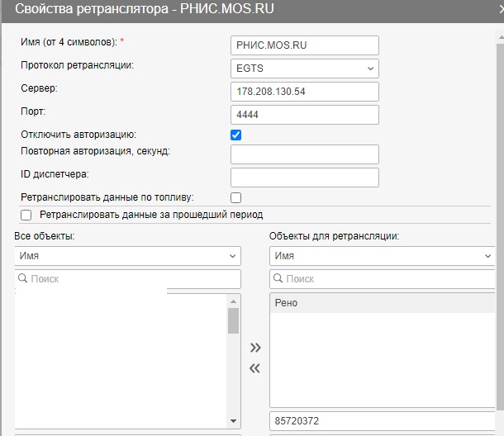Click the field containing 85720372
The width and height of the screenshot is (504, 436).
coord(383,420)
